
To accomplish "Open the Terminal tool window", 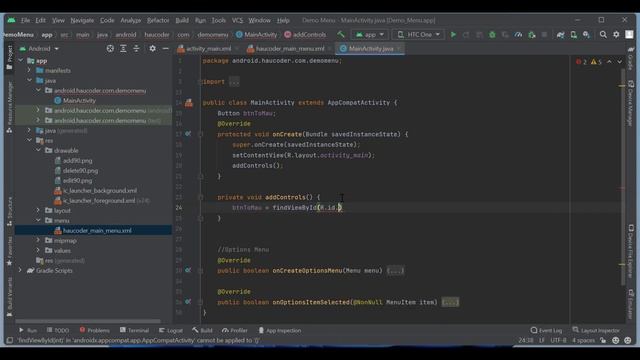I will click(x=134, y=330).
